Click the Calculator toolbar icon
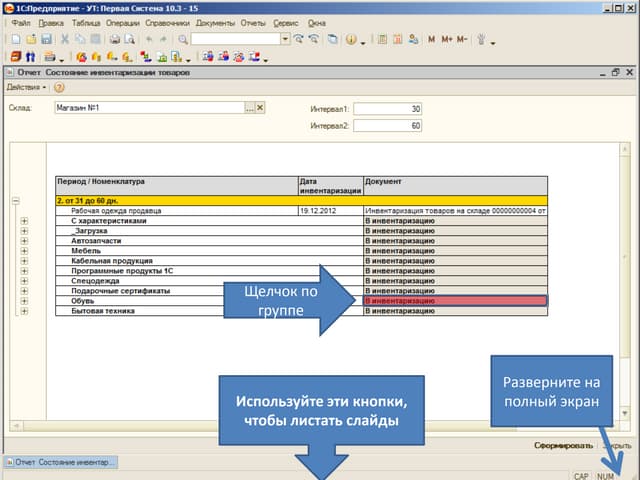640x480 pixels. pos(382,39)
